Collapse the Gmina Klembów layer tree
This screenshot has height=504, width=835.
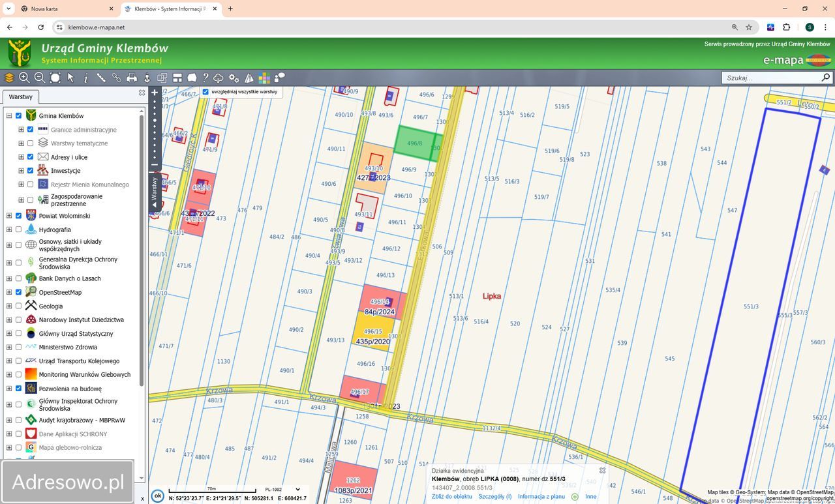click(9, 116)
